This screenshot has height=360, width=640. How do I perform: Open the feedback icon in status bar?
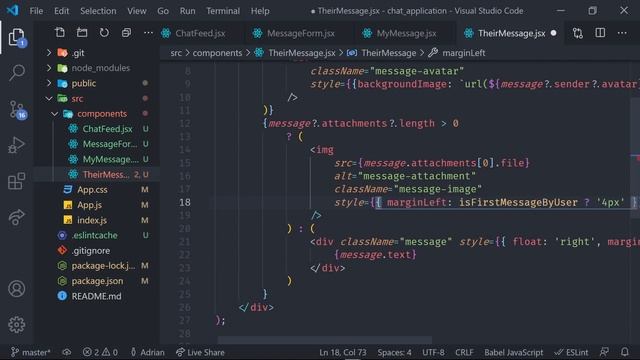tap(604, 352)
